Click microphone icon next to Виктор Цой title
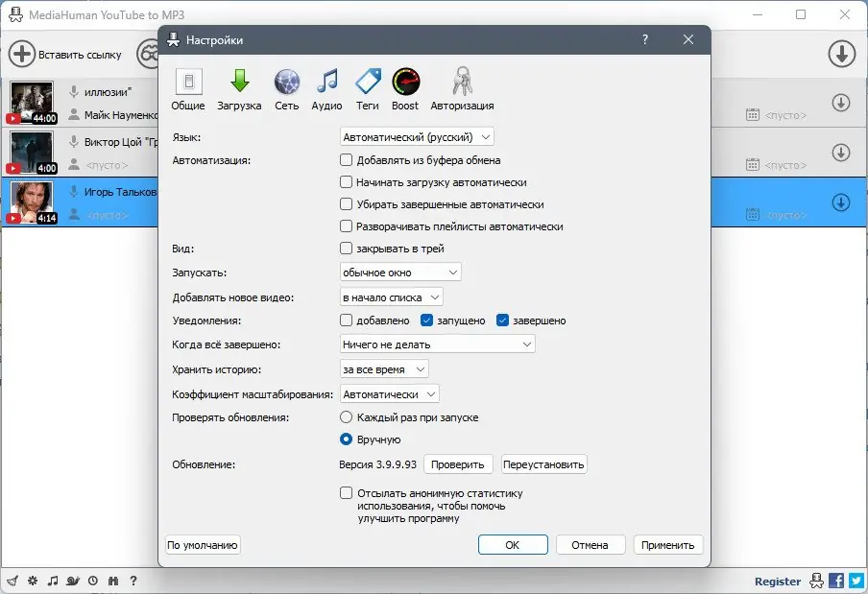Viewport: 868px width, 594px height. pos(74,142)
